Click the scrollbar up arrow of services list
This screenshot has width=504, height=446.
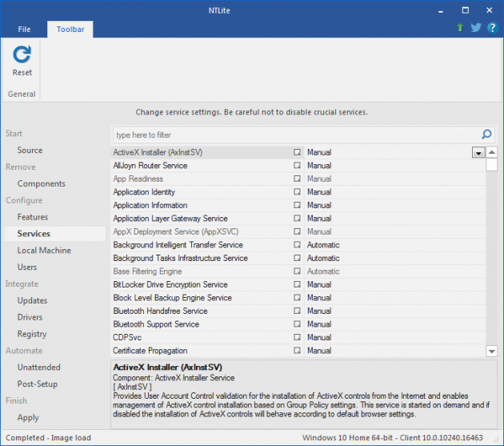tap(492, 152)
